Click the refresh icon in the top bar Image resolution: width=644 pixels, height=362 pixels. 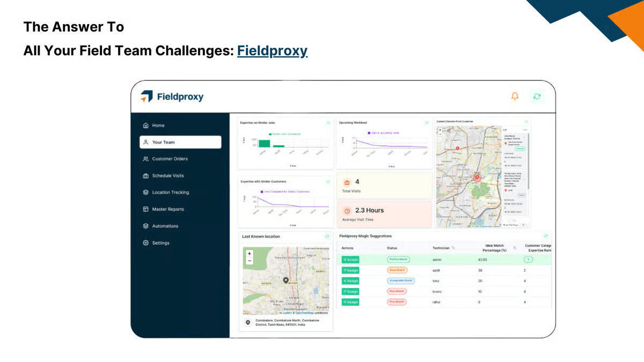point(537,97)
